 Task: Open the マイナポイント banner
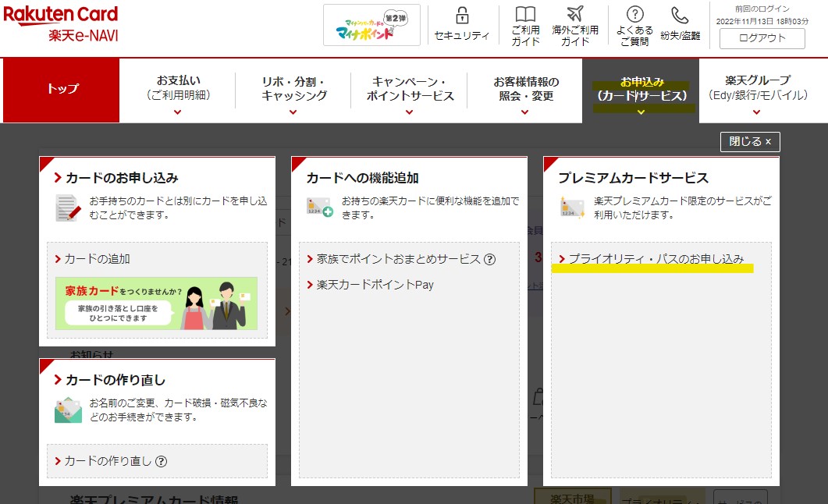click(371, 25)
